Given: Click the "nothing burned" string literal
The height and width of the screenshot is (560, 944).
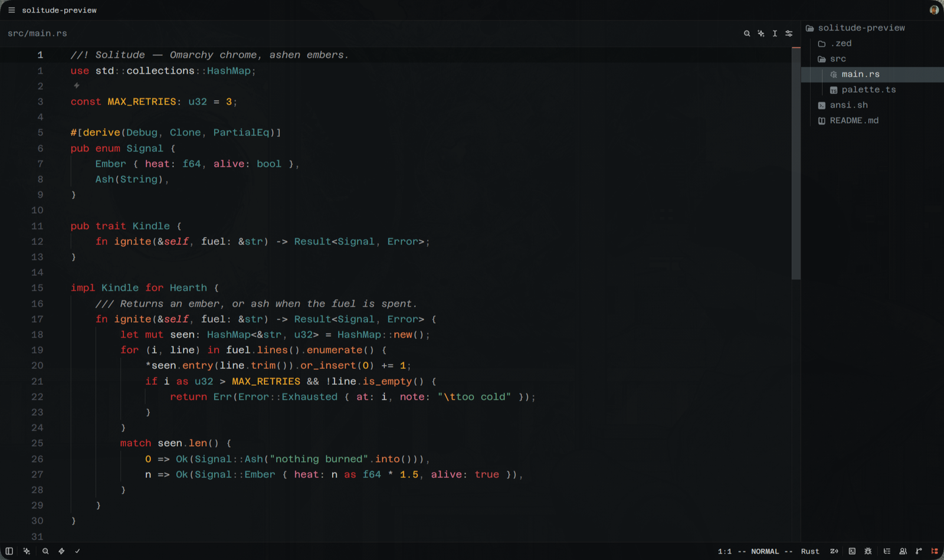Looking at the screenshot, I should pyautogui.click(x=319, y=459).
